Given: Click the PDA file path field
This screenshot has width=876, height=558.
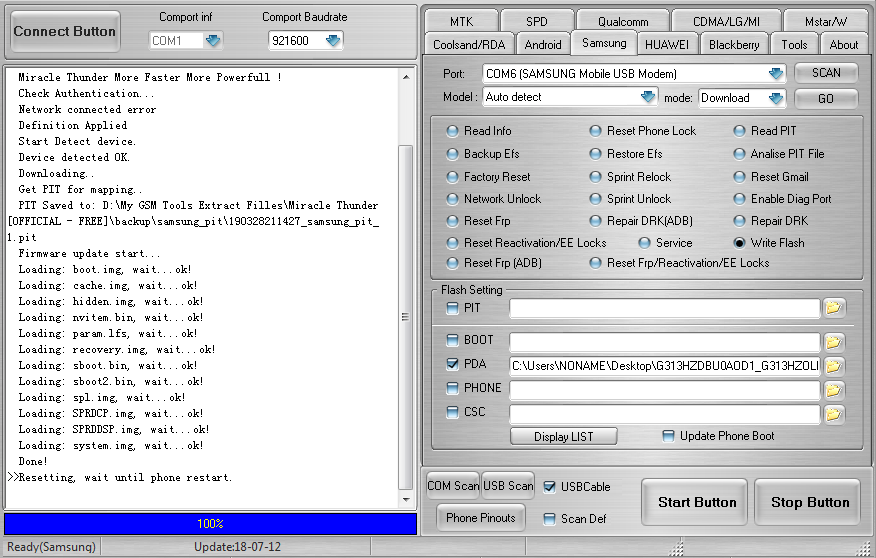Looking at the screenshot, I should click(x=665, y=366).
